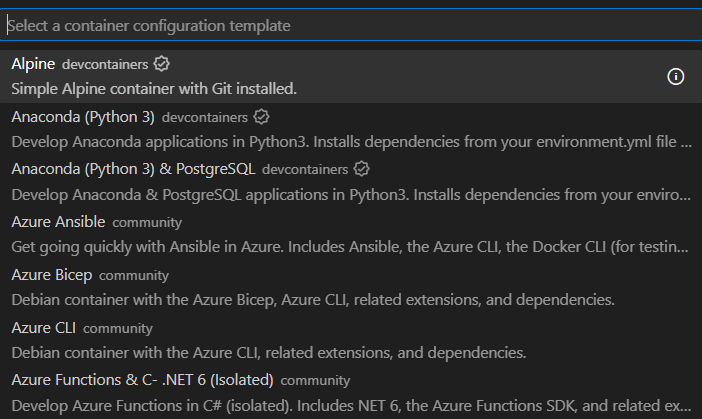Click 'Develop Azure Functions in C# (isolated)' description
The height and width of the screenshot is (419, 702).
(351, 406)
